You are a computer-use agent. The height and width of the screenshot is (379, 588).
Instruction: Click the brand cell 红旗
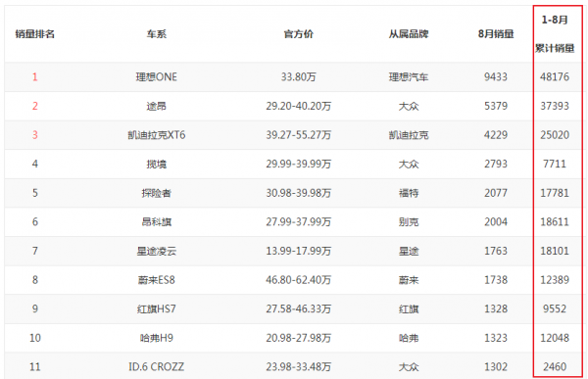[409, 308]
